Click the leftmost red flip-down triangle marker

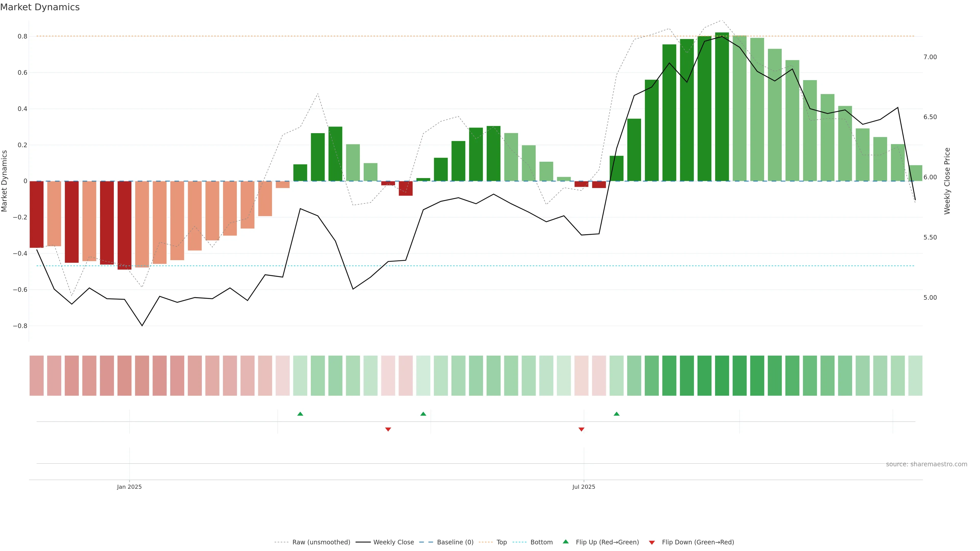point(388,429)
